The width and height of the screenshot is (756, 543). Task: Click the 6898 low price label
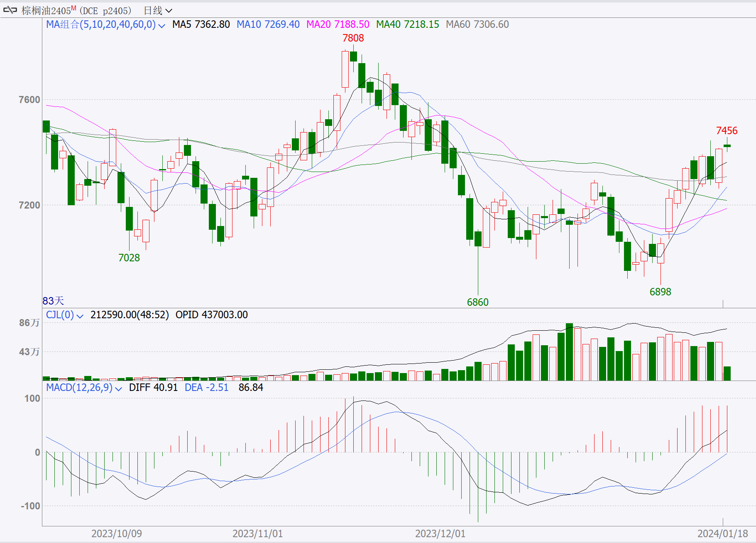(661, 292)
